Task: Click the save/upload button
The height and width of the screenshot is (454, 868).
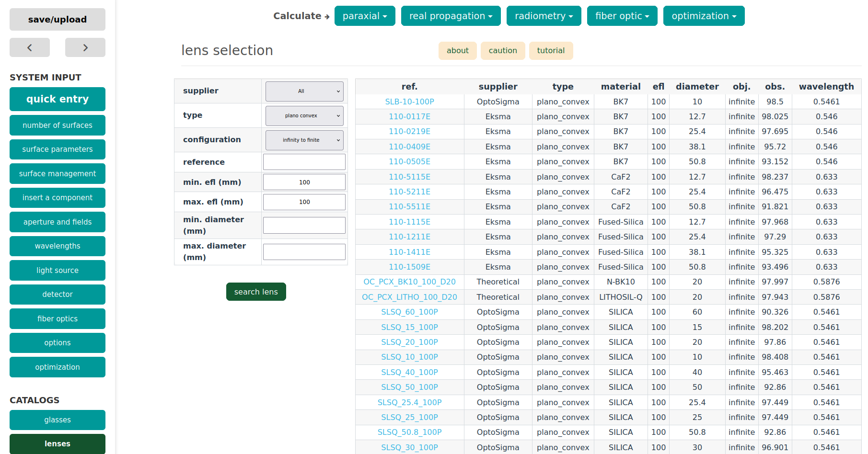Action: point(58,20)
